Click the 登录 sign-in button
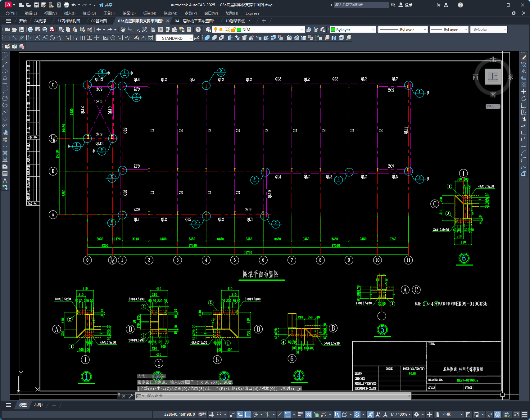 (x=405, y=5)
